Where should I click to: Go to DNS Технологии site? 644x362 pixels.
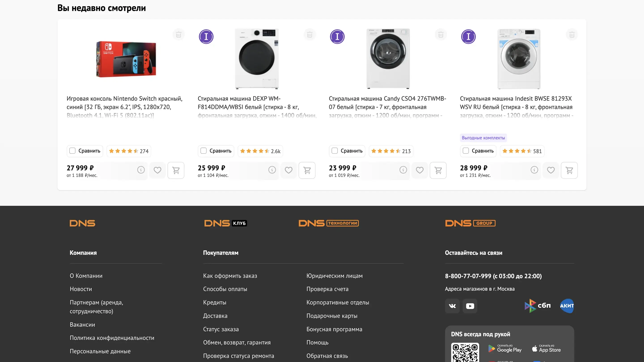(328, 223)
